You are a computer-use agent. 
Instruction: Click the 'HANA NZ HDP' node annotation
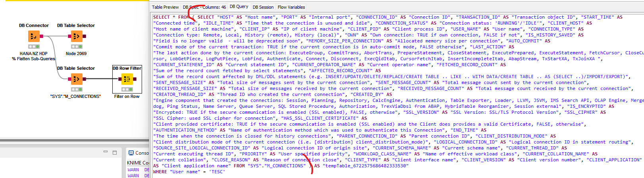[34, 54]
